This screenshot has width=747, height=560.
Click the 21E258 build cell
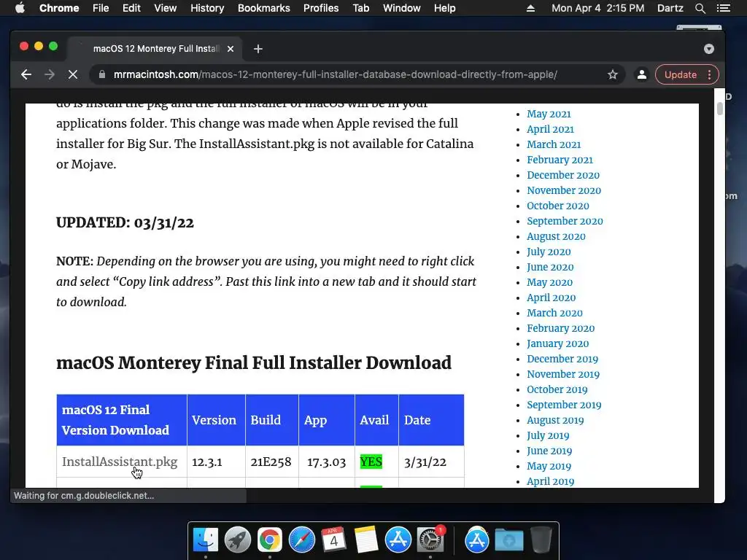pyautogui.click(x=271, y=462)
